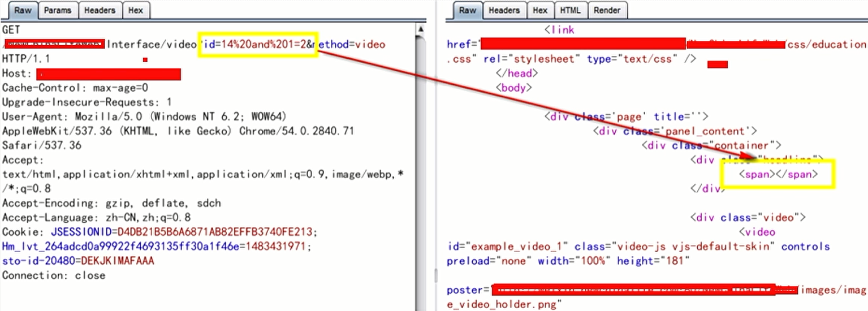Click the Host: header label
This screenshot has width=868, height=311.
click(17, 74)
